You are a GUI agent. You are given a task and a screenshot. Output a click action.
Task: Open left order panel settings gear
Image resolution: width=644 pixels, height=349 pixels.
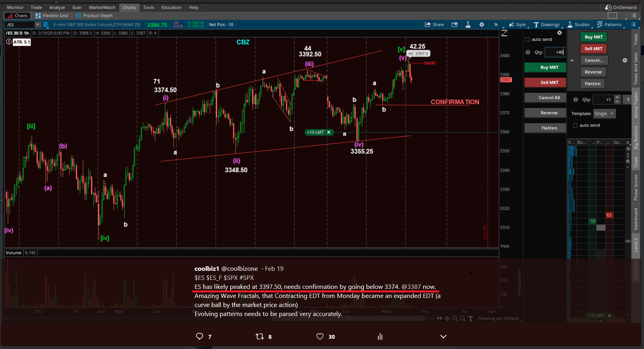[560, 33]
